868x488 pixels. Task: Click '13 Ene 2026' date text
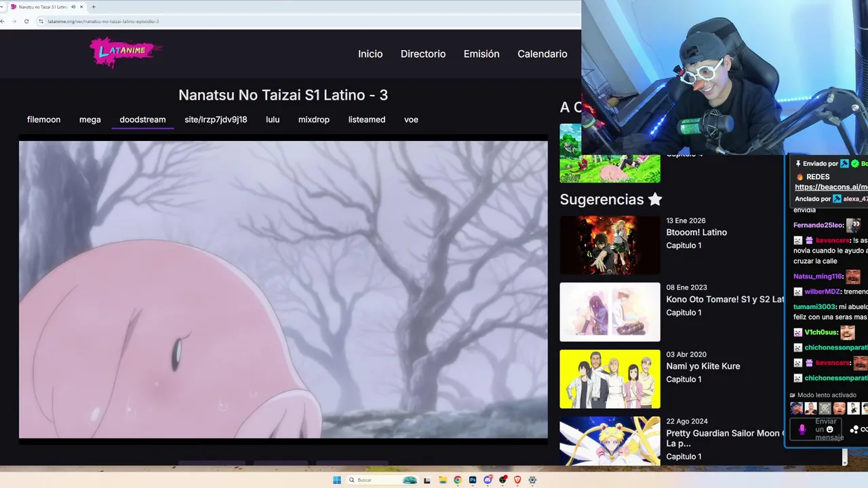pyautogui.click(x=686, y=220)
